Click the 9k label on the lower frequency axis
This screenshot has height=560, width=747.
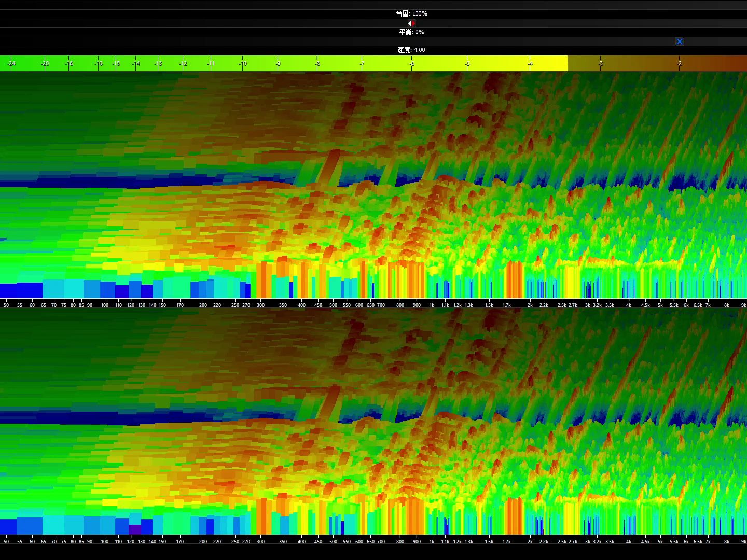pyautogui.click(x=743, y=541)
